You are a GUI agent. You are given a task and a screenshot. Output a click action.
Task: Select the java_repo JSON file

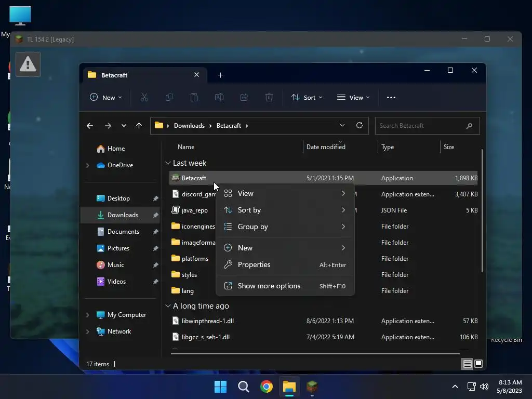pyautogui.click(x=194, y=210)
